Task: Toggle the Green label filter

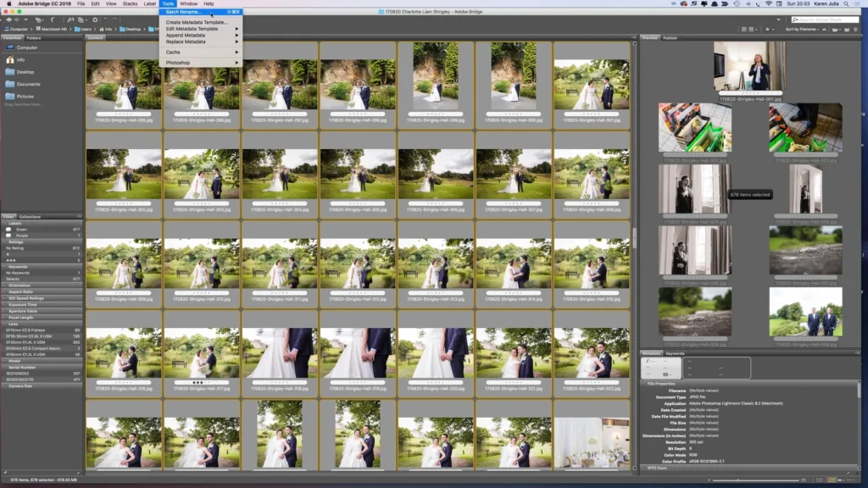Action: [x=22, y=229]
